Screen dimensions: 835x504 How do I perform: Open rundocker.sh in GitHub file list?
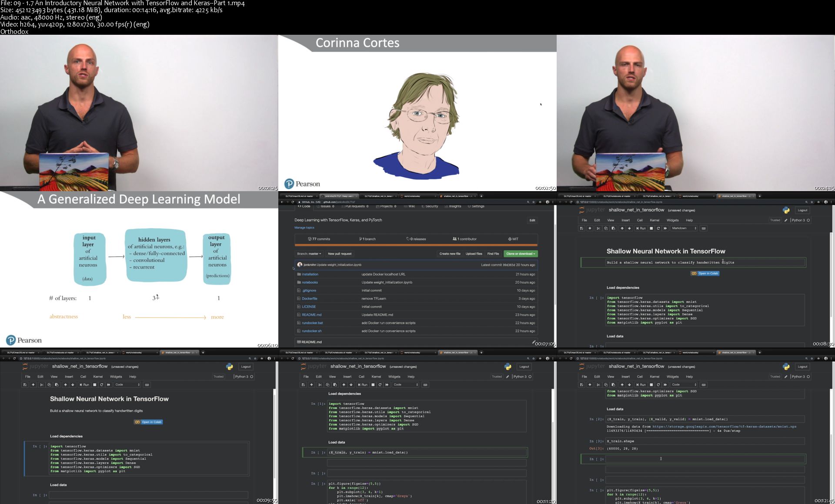point(312,331)
